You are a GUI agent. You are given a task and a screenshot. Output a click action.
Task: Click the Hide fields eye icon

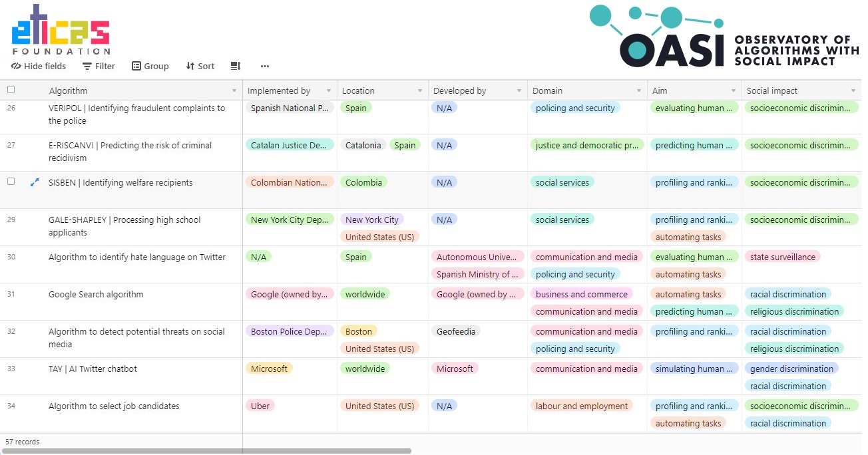coord(16,66)
